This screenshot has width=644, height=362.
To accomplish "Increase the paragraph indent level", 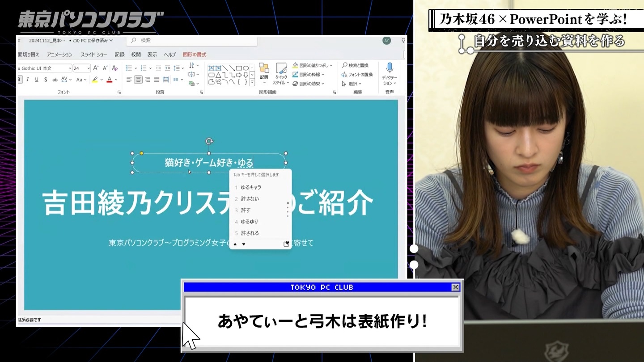I will pos(168,68).
